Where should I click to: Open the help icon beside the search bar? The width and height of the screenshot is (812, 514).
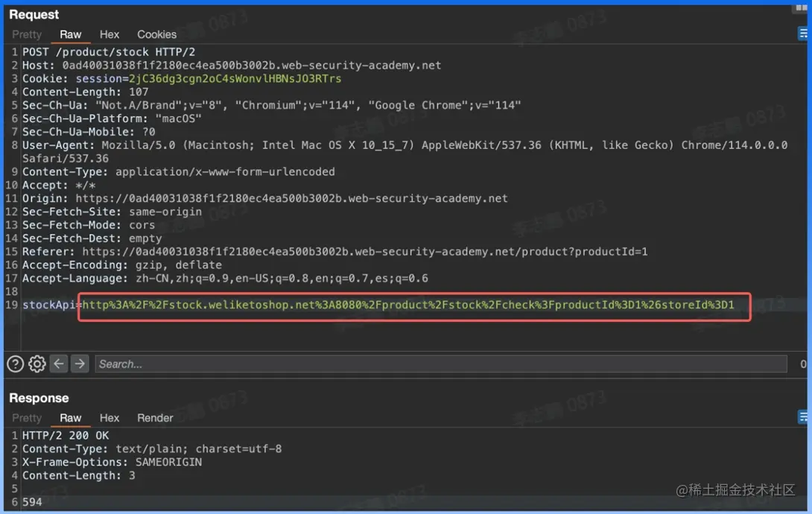point(15,364)
